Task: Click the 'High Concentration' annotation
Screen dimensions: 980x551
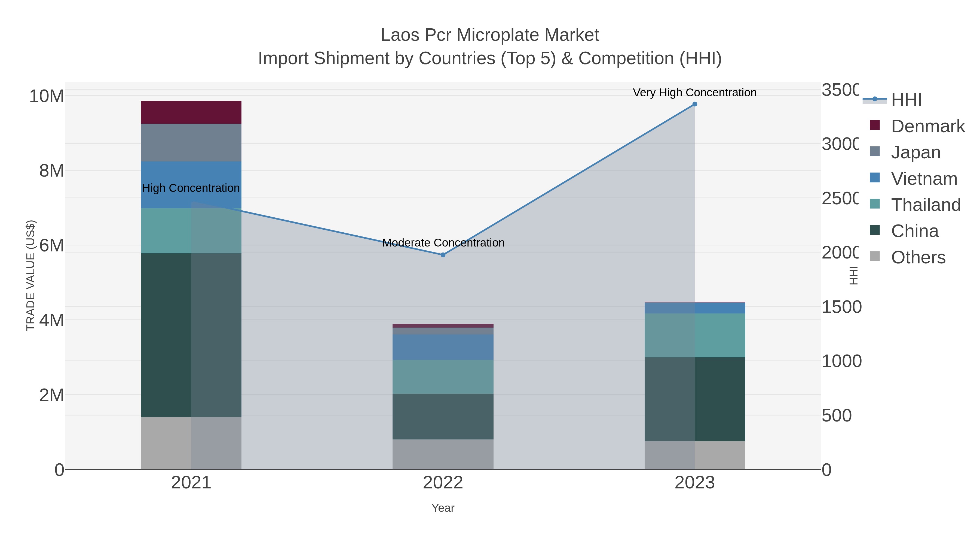Action: (191, 188)
